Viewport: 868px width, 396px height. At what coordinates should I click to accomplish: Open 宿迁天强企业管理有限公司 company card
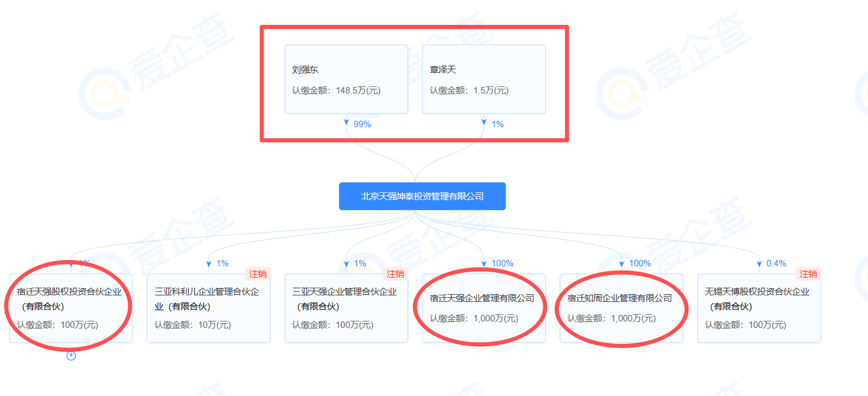tap(484, 308)
